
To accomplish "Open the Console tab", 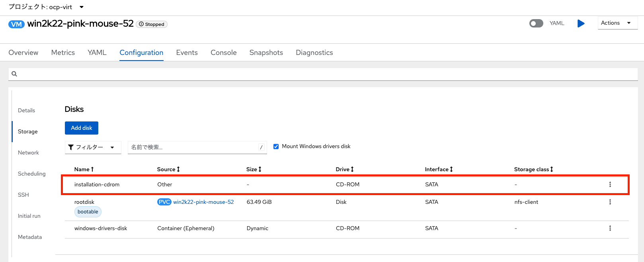I will [x=223, y=53].
